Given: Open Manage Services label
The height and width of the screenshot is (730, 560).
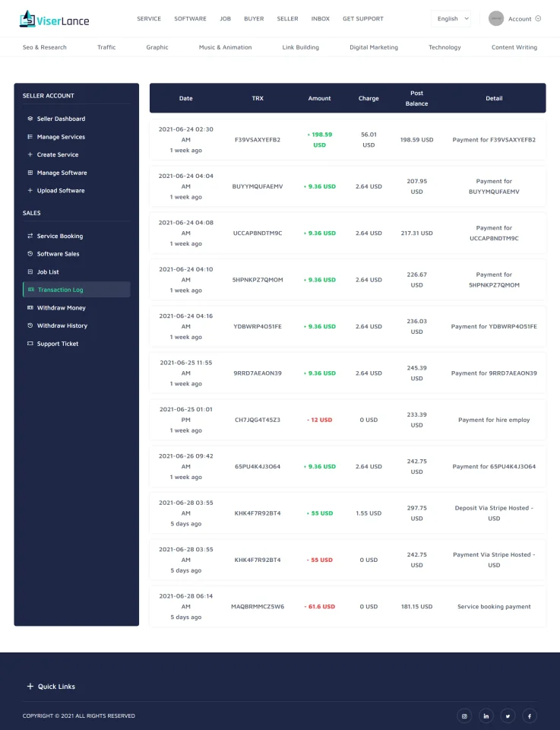Looking at the screenshot, I should tap(61, 137).
